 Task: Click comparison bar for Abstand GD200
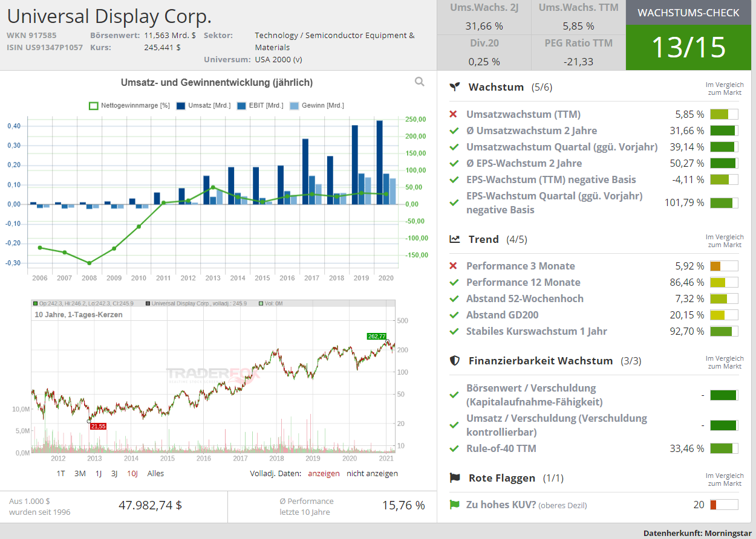(x=724, y=315)
